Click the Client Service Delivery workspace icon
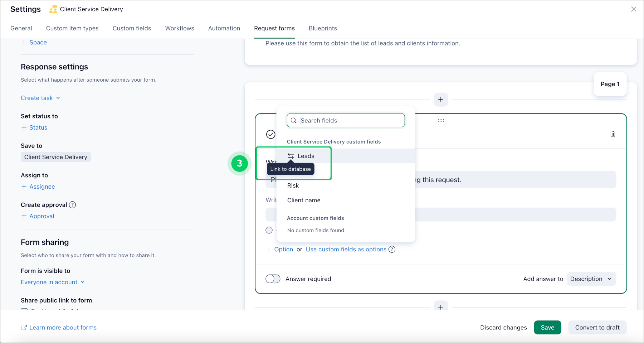 pyautogui.click(x=53, y=9)
